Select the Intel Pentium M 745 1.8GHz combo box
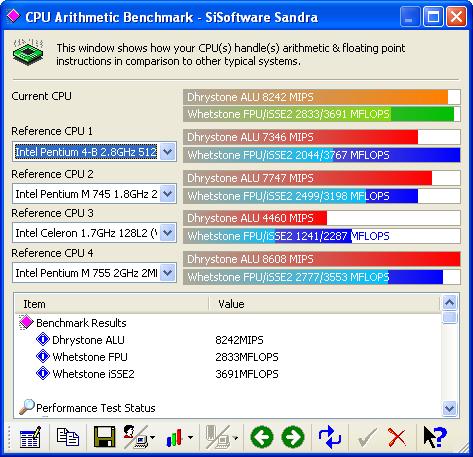Viewport: 473px width, 457px height. (94, 194)
